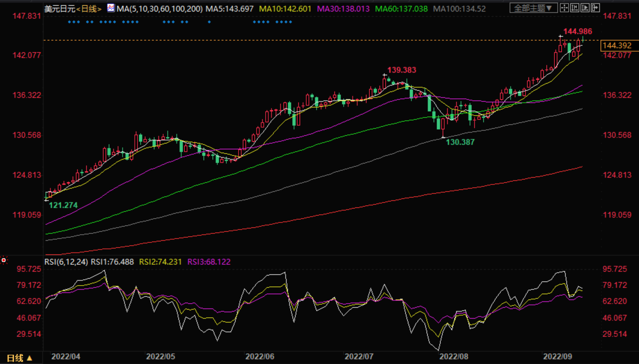
Task: Click the right RSI axis 46.067 level
Action: (615, 318)
